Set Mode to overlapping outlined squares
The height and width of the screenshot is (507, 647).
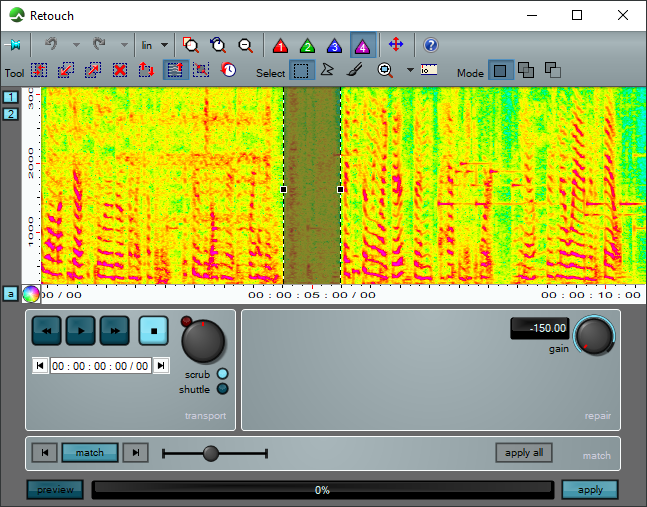coord(553,70)
